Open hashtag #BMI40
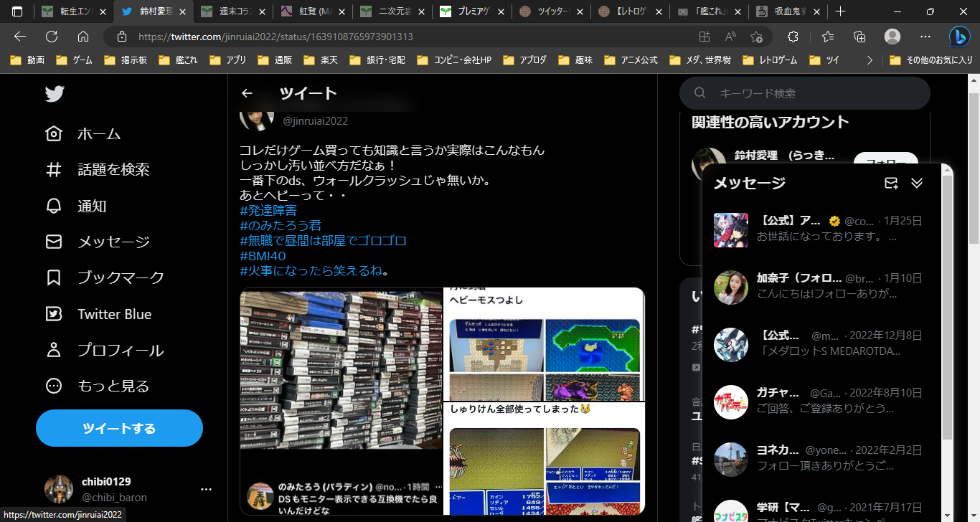 [x=263, y=255]
